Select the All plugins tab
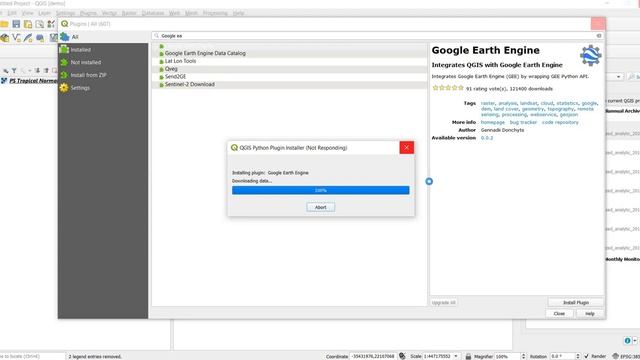Screen dimensions: 640x360 [104, 37]
